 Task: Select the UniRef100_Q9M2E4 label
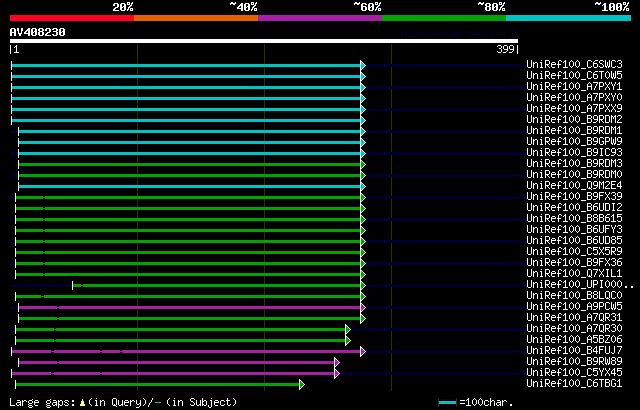pyautogui.click(x=574, y=186)
